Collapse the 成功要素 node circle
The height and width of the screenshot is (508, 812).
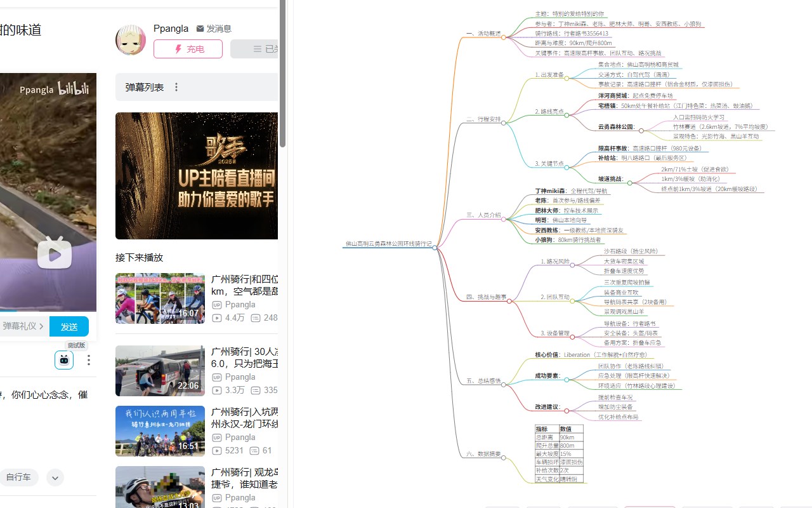[566, 380]
